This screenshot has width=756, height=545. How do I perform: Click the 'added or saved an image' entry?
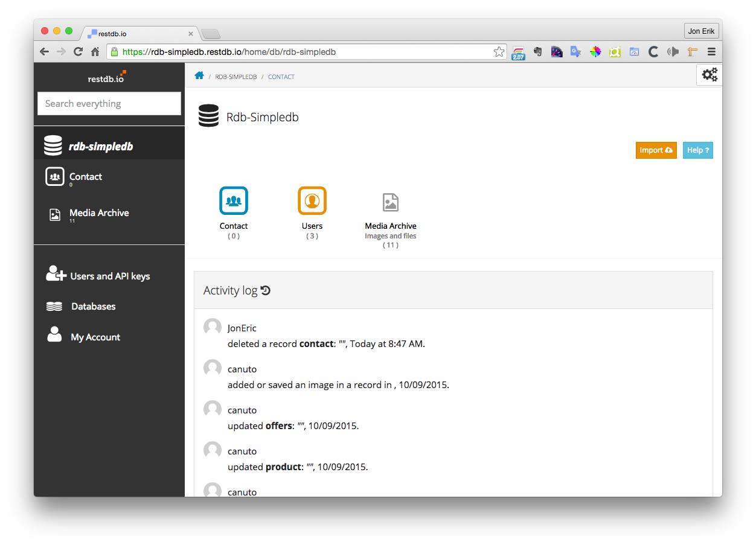[338, 385]
